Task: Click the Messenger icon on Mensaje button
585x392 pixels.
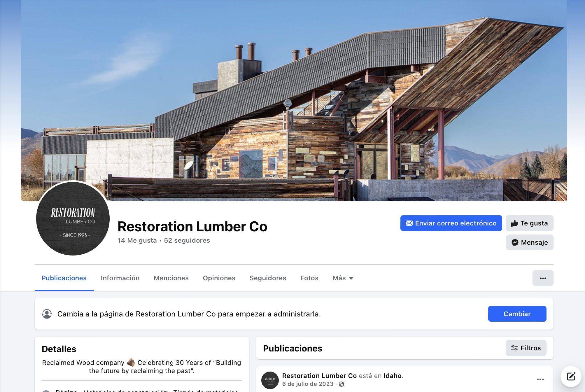Action: [x=515, y=243]
